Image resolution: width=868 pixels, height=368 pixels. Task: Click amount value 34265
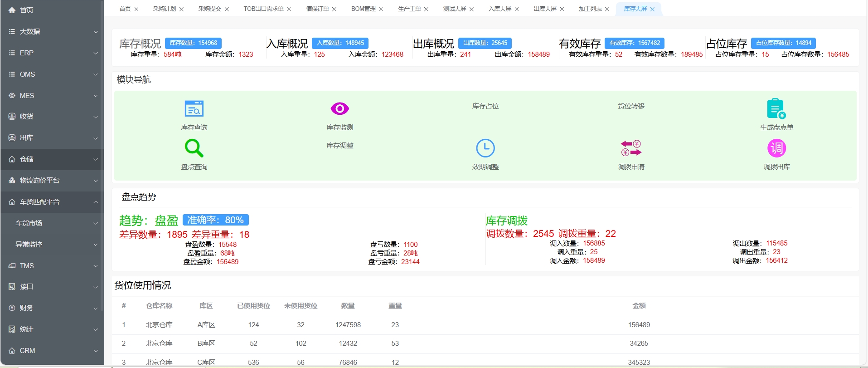[x=639, y=343]
